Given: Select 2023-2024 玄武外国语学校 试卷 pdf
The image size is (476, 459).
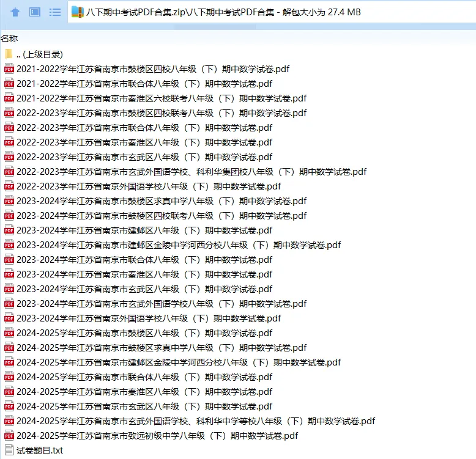Looking at the screenshot, I should pos(156,304).
